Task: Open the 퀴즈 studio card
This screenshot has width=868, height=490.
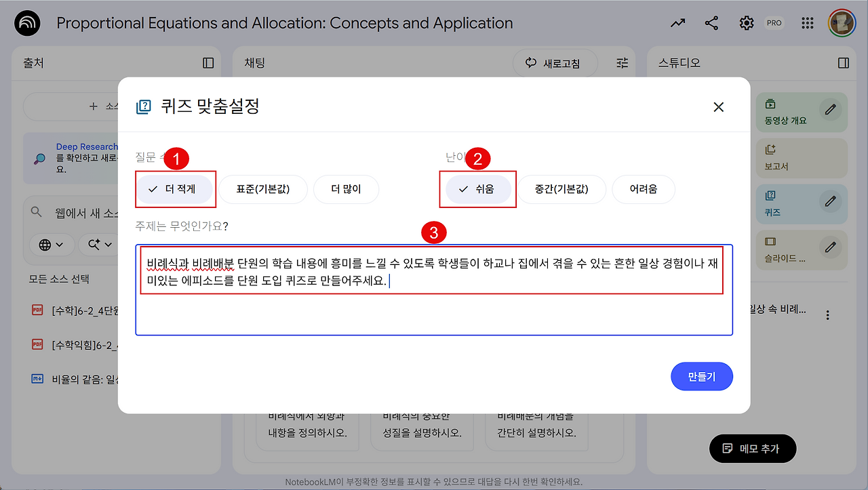Action: coord(802,204)
